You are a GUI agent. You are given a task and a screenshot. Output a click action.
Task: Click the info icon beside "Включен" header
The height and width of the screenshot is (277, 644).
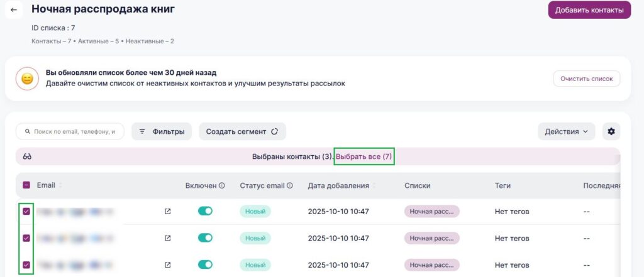pos(222,186)
